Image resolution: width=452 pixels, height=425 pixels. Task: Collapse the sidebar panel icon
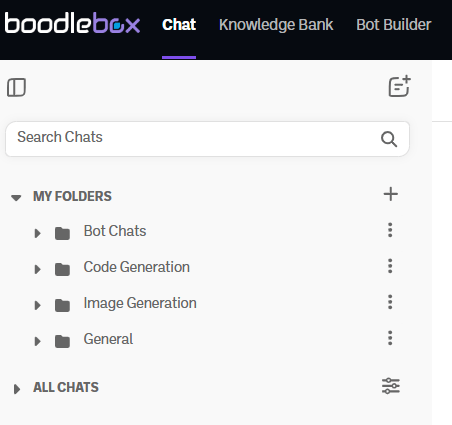coord(16,88)
